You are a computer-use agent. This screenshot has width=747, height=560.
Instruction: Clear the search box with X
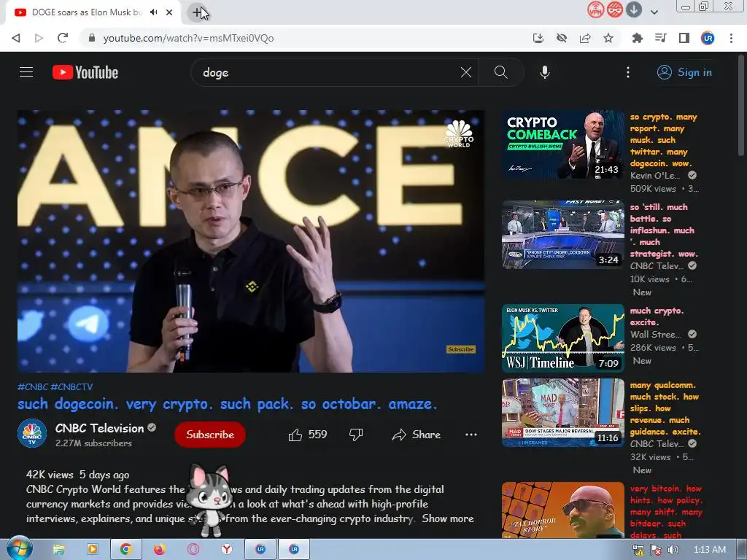point(466,72)
